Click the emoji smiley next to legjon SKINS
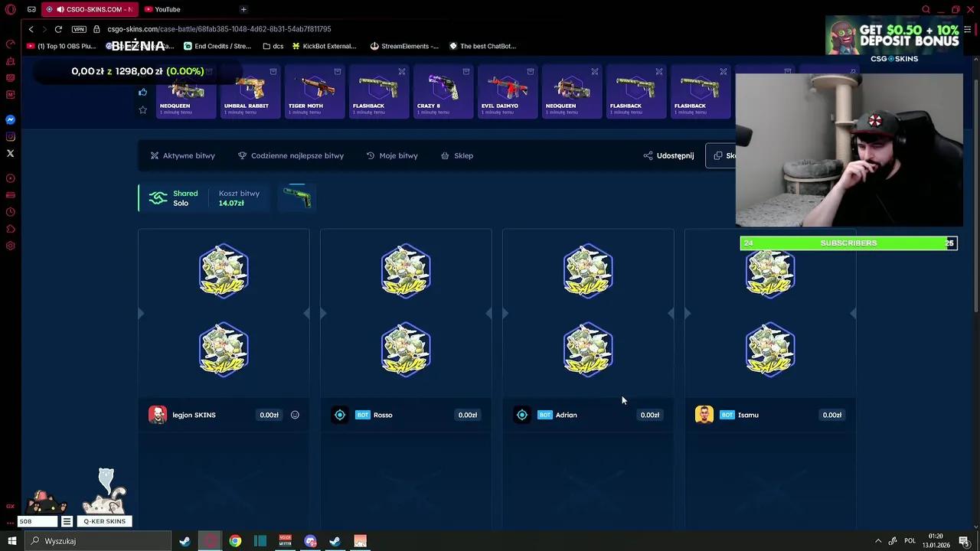Screen dimensions: 980x551 coord(295,415)
